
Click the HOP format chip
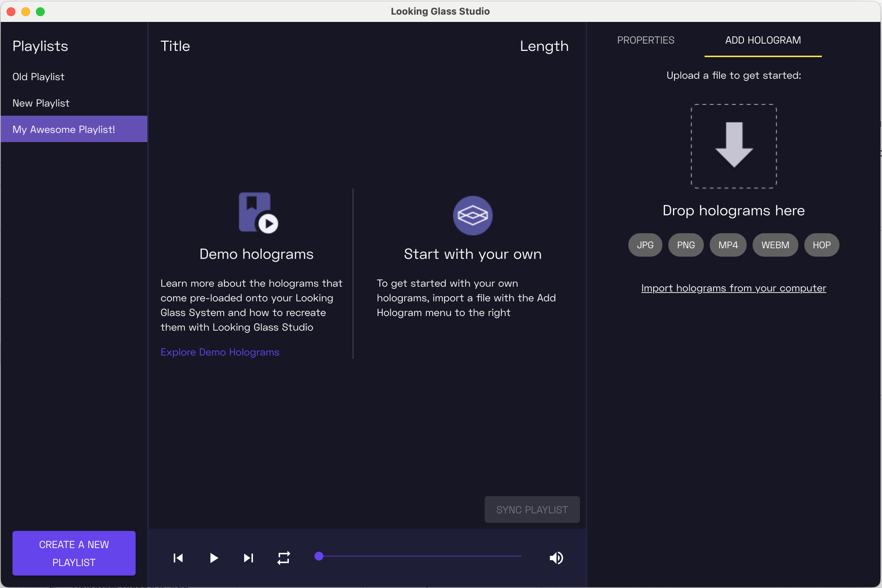click(821, 245)
